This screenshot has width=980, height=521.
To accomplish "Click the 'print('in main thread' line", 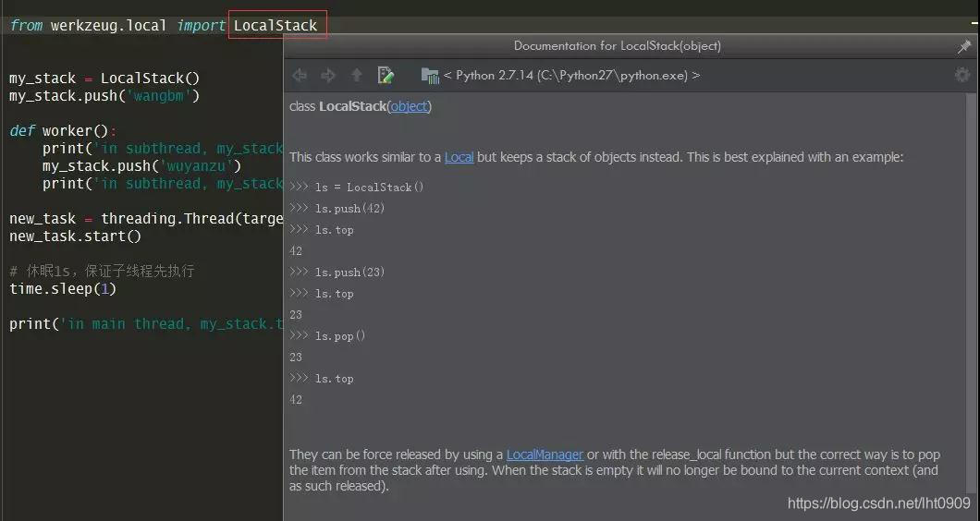I will [x=146, y=324].
